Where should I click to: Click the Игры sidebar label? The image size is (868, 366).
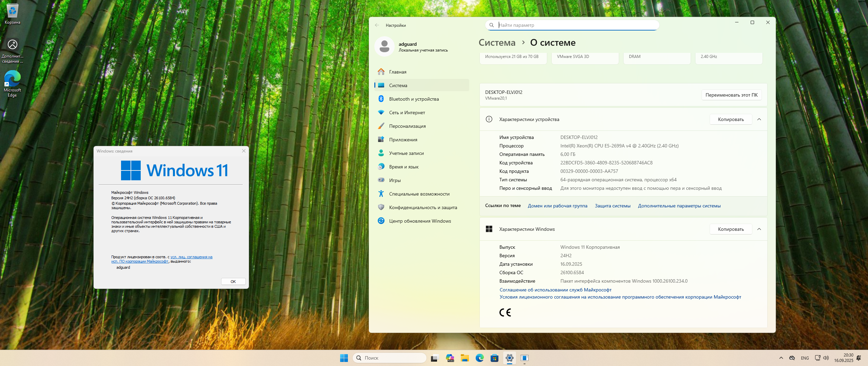point(395,180)
